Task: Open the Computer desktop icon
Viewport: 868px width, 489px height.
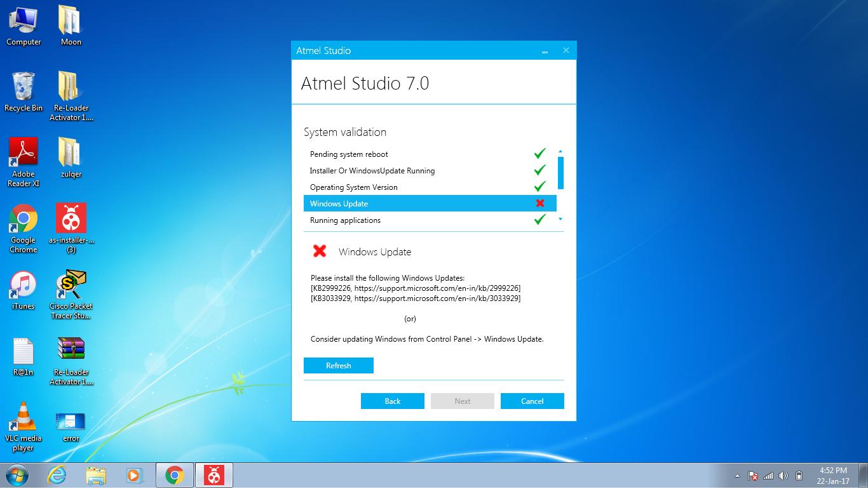Action: coord(24,25)
